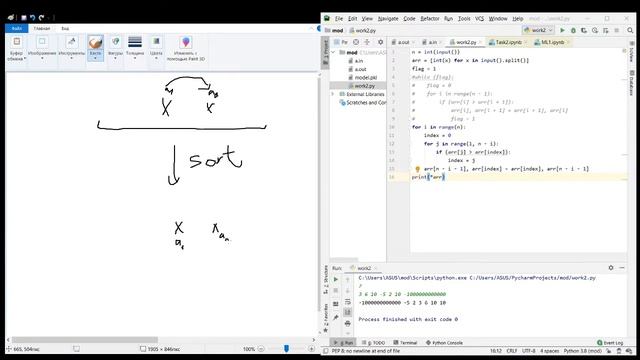Hide the Run panel with the minimize dash

(x=622, y=268)
